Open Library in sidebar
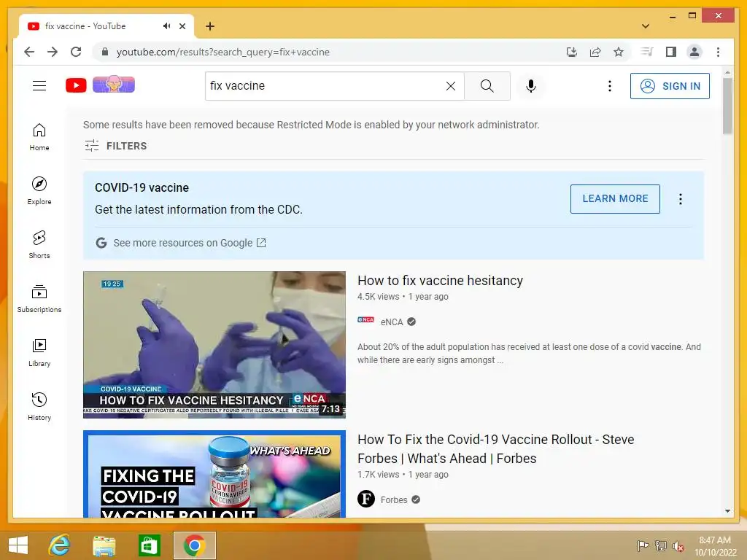Screen dimensions: 747x560 click(x=39, y=352)
